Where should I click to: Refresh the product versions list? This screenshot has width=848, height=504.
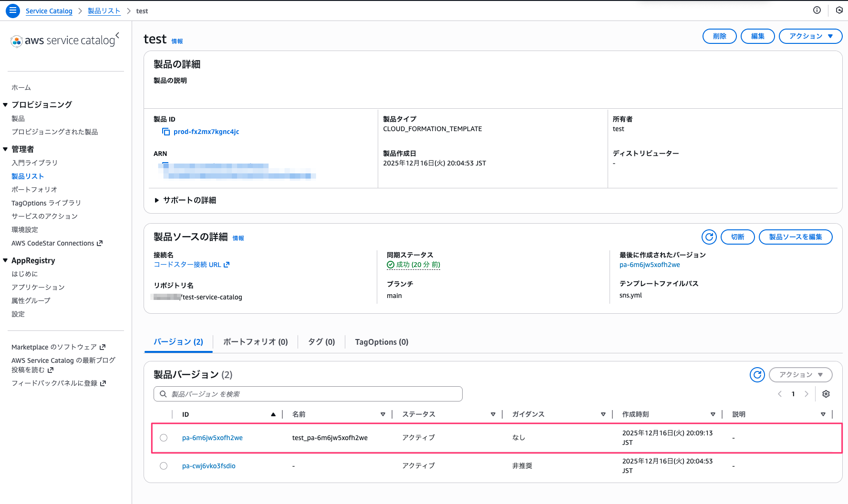tap(757, 375)
